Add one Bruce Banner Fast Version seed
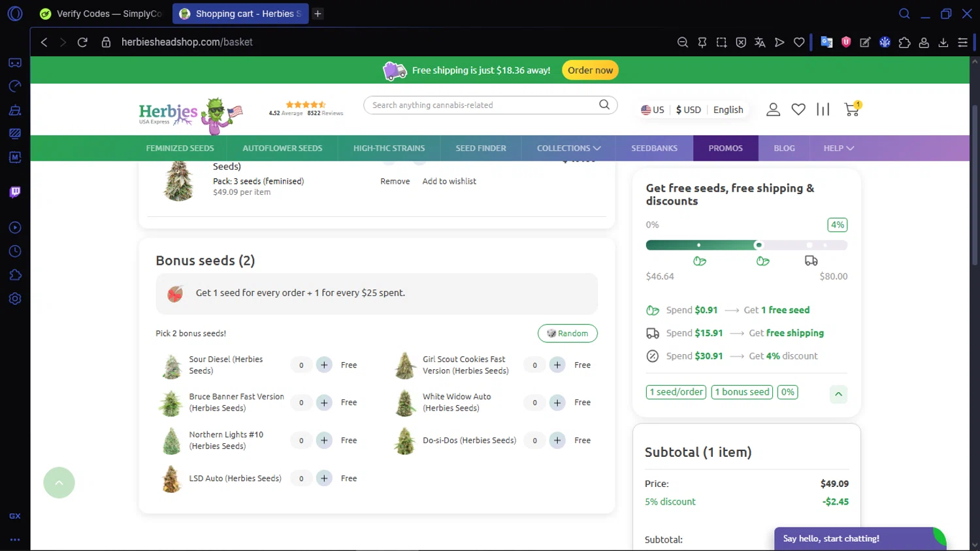 tap(324, 403)
